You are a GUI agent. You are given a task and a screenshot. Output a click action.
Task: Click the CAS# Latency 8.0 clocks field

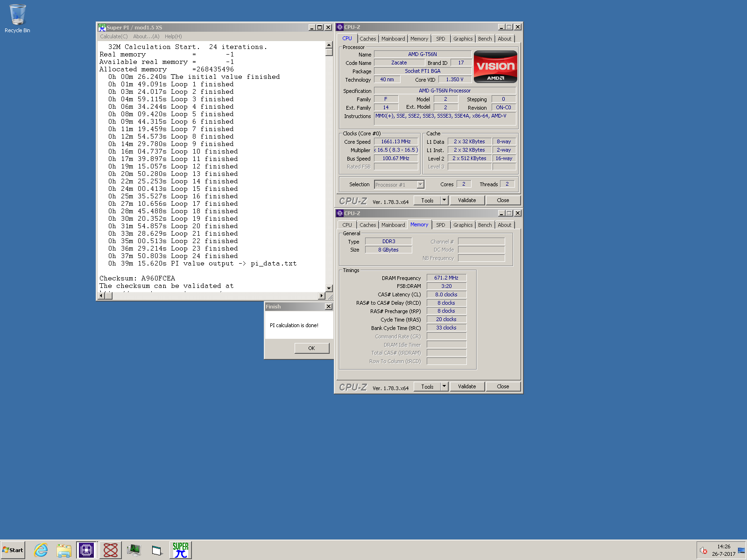446,294
